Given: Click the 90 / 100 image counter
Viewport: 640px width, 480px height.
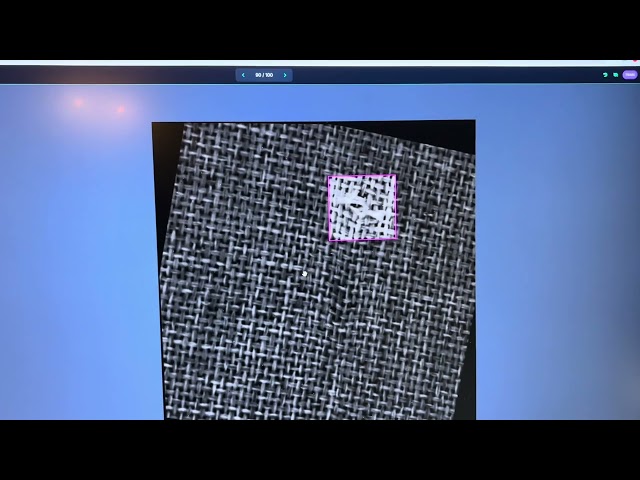Looking at the screenshot, I should [x=264, y=75].
